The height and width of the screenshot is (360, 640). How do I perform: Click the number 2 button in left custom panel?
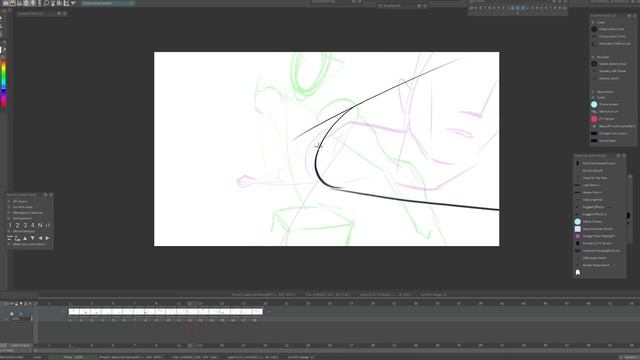coord(18,225)
